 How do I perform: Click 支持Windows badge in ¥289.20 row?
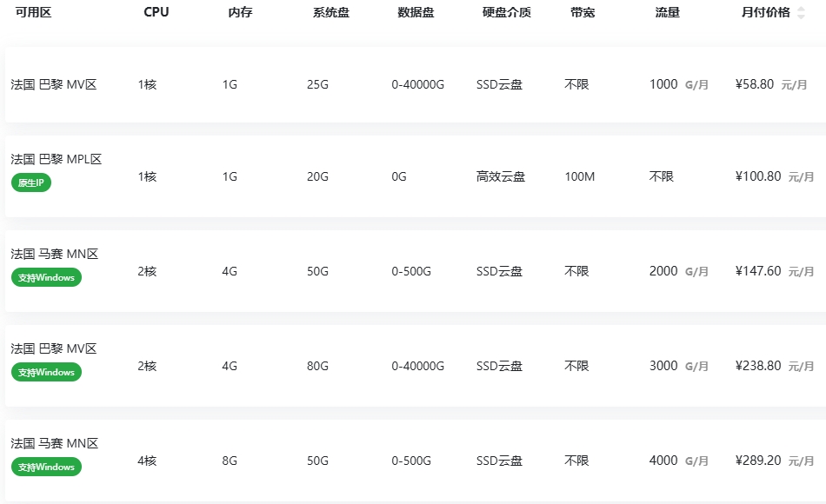46,467
